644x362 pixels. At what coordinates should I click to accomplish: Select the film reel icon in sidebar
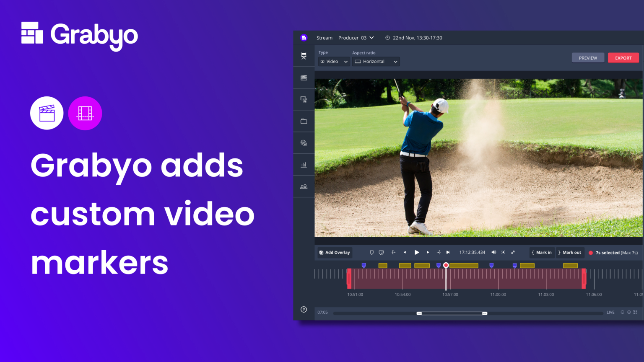pyautogui.click(x=304, y=143)
